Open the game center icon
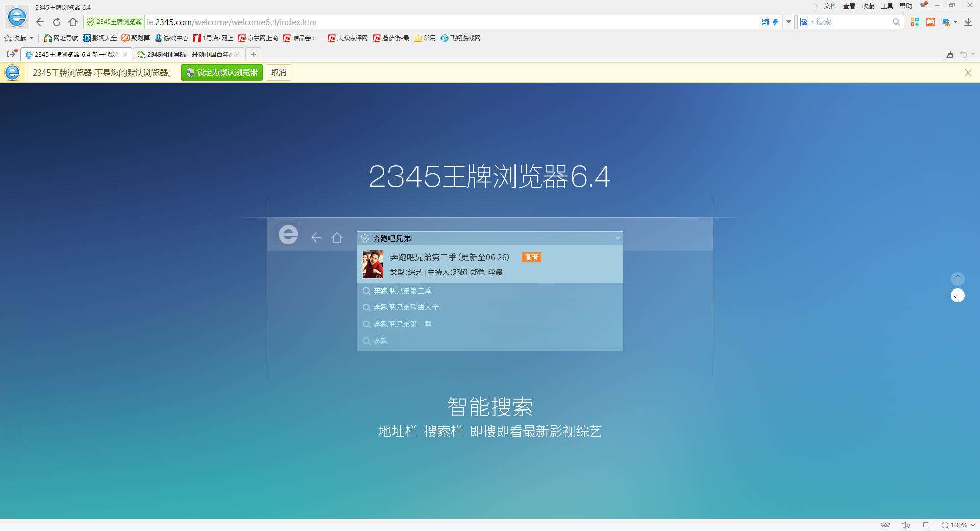The height and width of the screenshot is (531, 980). pyautogui.click(x=930, y=22)
